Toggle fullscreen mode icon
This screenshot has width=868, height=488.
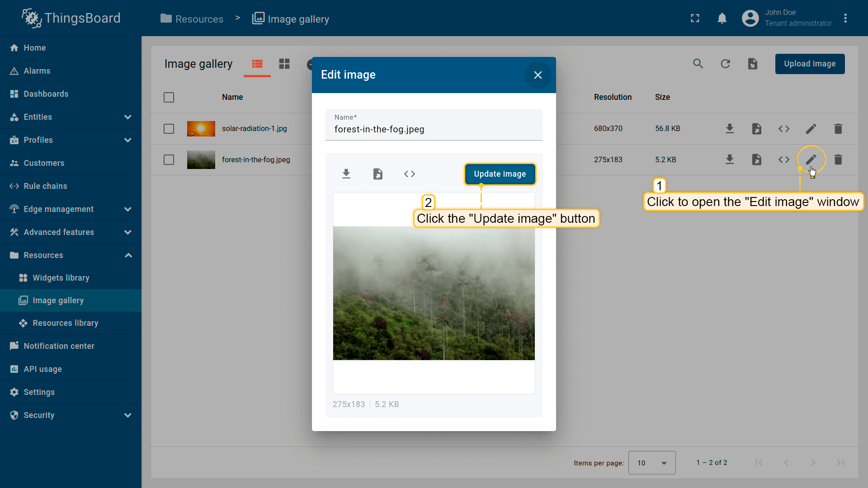695,19
